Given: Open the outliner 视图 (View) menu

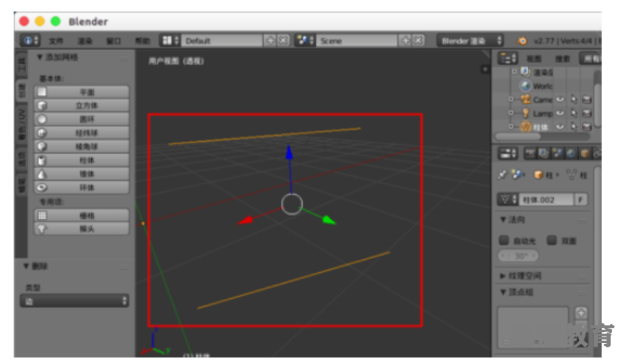Looking at the screenshot, I should [534, 59].
